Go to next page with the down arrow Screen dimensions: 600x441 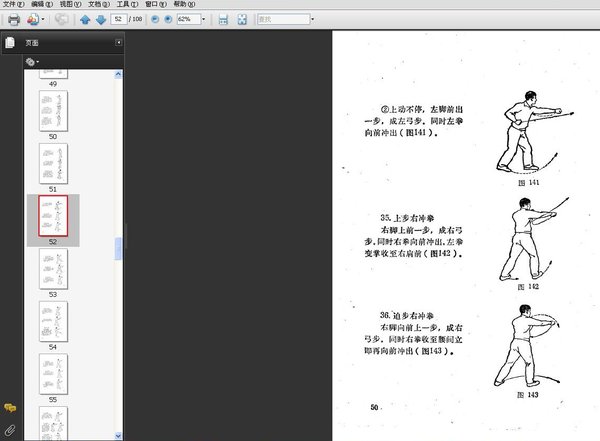coord(101,19)
